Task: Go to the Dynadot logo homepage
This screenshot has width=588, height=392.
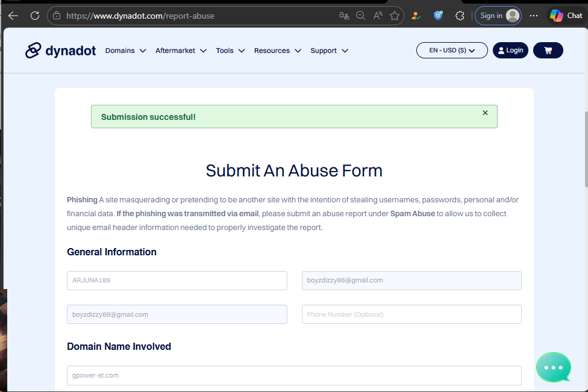Action: [x=60, y=50]
